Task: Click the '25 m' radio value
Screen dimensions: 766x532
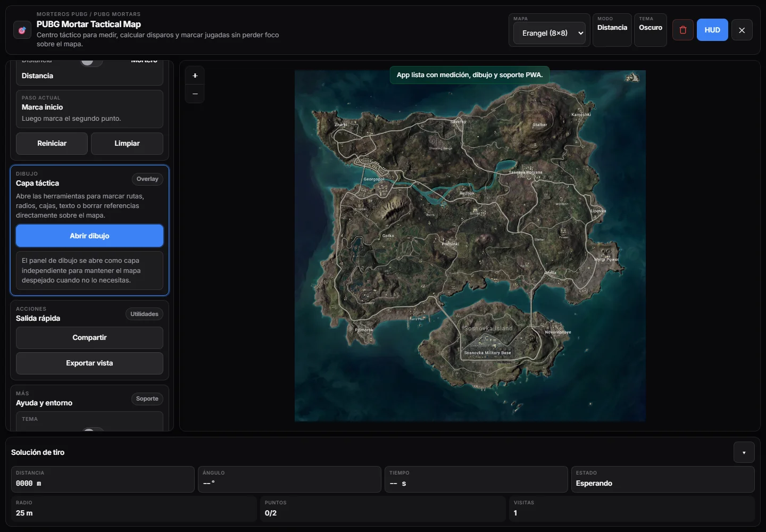Action: pyautogui.click(x=24, y=513)
